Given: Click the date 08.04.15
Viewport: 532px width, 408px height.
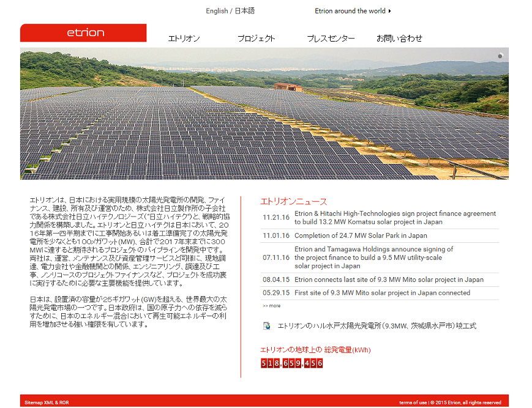Looking at the screenshot, I should pos(276,280).
